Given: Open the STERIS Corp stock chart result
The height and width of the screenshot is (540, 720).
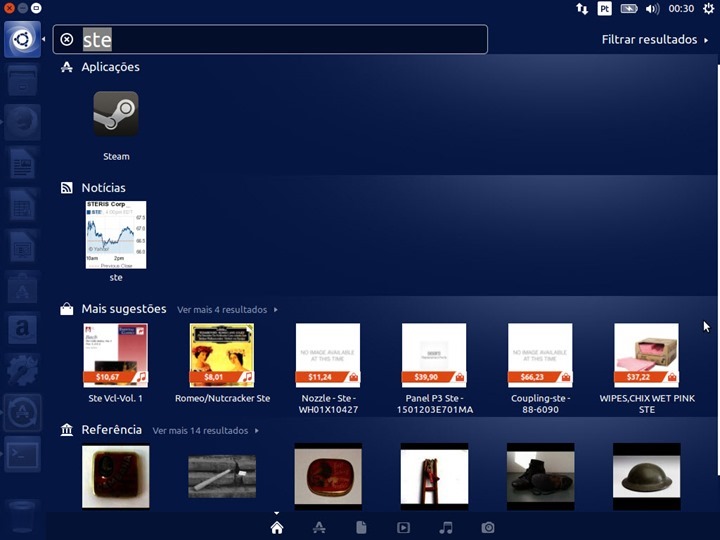Looking at the screenshot, I should [116, 235].
